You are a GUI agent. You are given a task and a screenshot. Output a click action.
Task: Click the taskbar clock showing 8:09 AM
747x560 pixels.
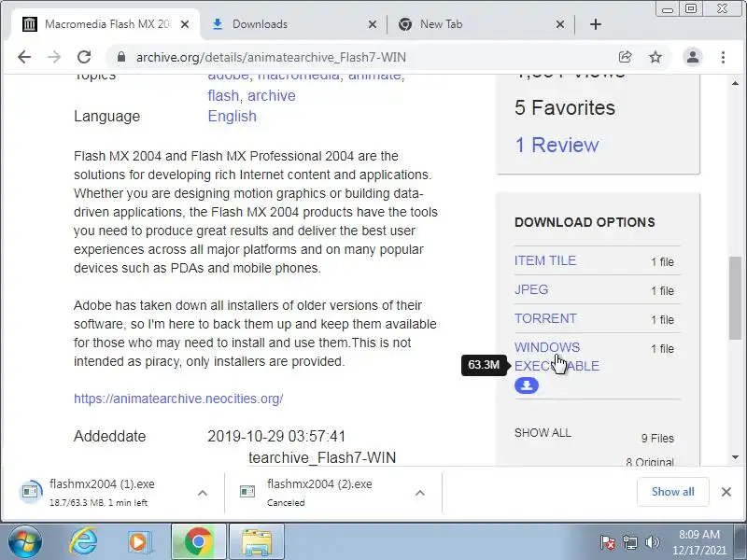(x=699, y=542)
